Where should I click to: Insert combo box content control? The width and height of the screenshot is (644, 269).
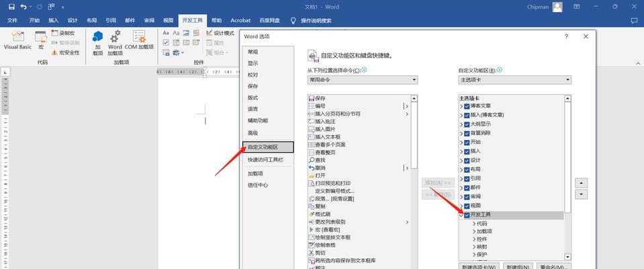tap(176, 42)
